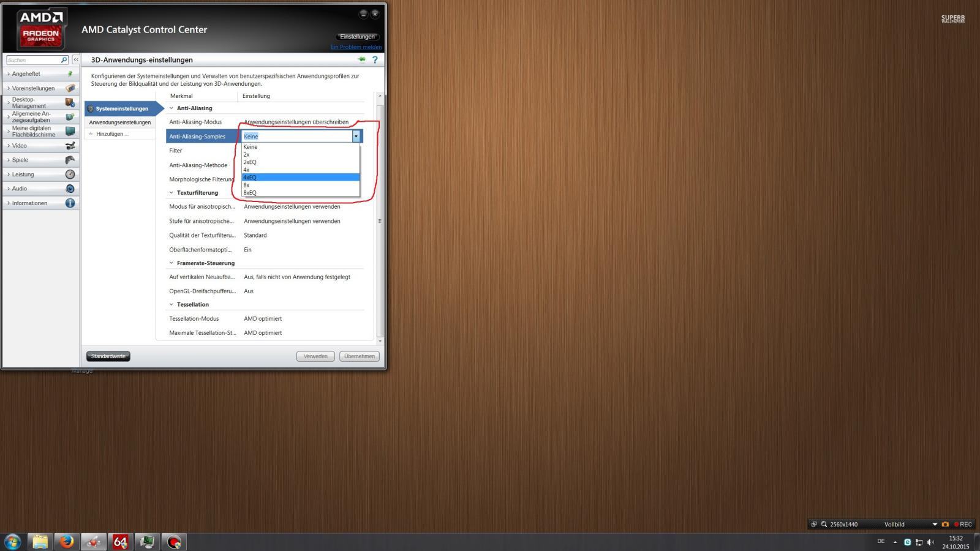Select 2xEQ in the samples list
980x551 pixels.
300,162
